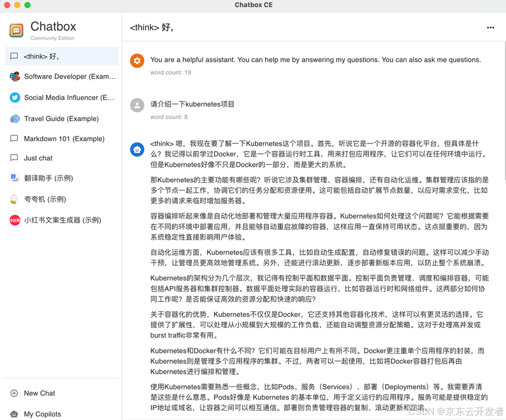
Task: Click the Travel Guide globe icon
Action: [15, 119]
